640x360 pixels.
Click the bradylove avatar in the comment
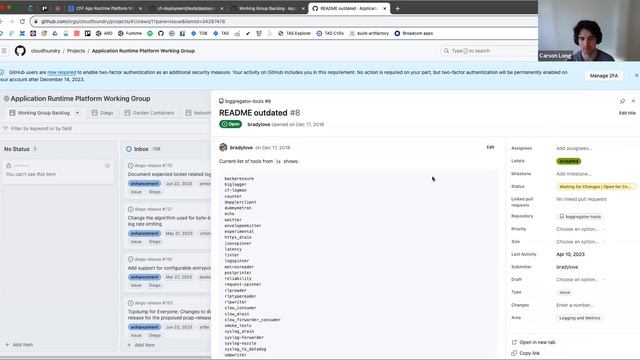pos(223,147)
